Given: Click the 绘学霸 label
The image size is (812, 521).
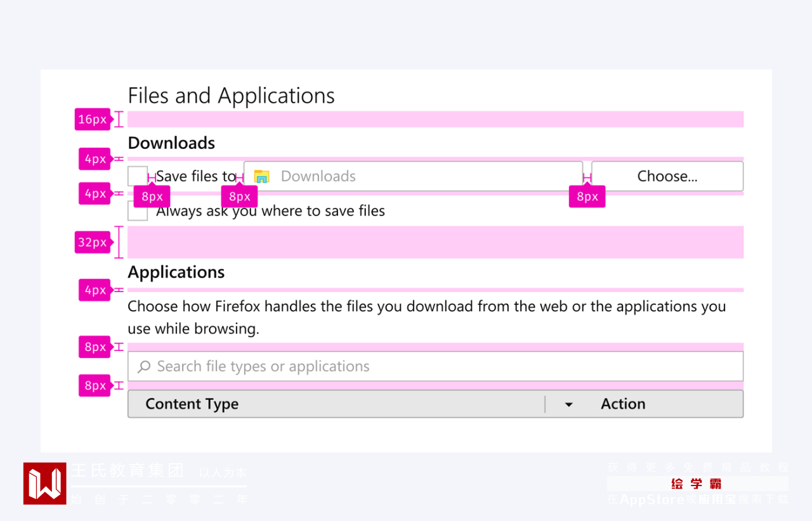Looking at the screenshot, I should 697,484.
